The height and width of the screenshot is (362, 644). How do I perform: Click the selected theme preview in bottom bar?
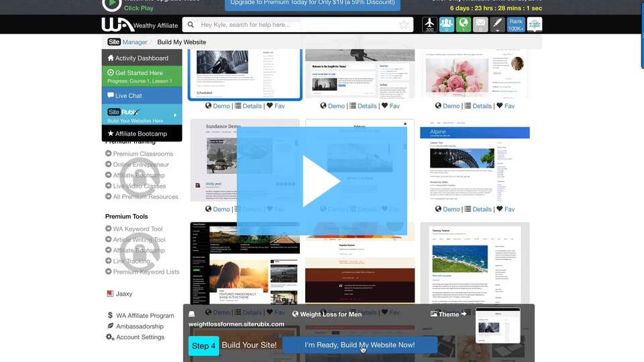[498, 326]
